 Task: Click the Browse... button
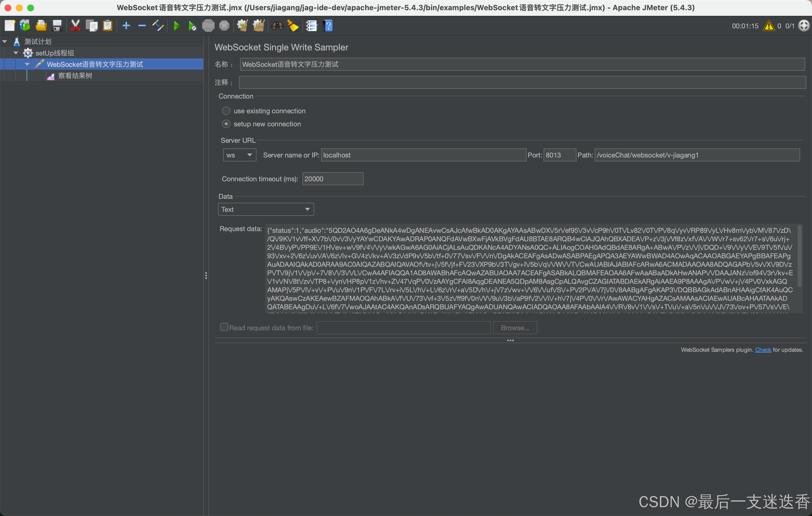pos(515,328)
